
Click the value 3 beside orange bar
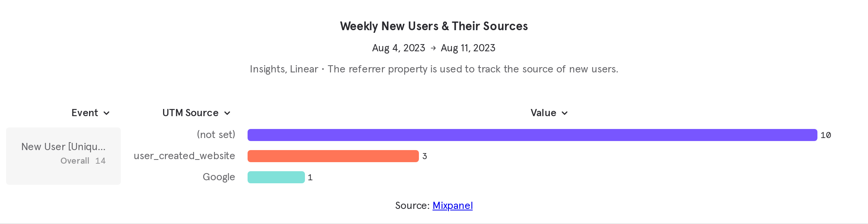(x=425, y=156)
